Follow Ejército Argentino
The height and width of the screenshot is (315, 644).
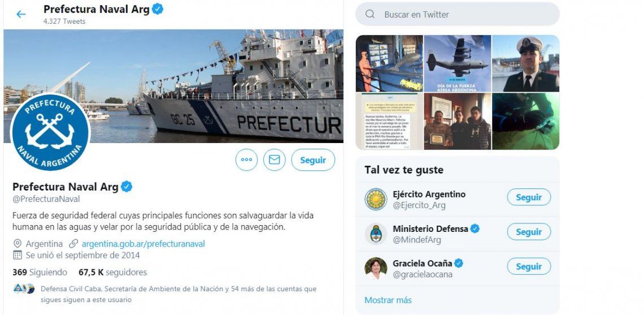click(529, 197)
